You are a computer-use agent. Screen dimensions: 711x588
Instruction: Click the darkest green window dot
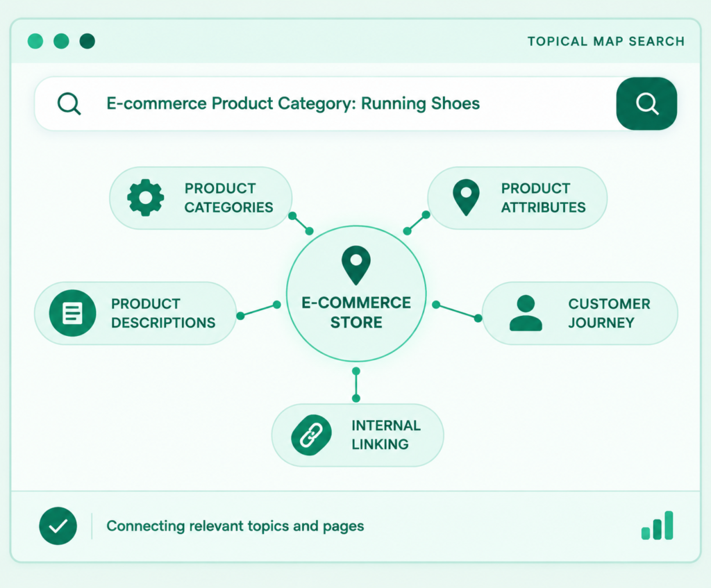(x=87, y=41)
